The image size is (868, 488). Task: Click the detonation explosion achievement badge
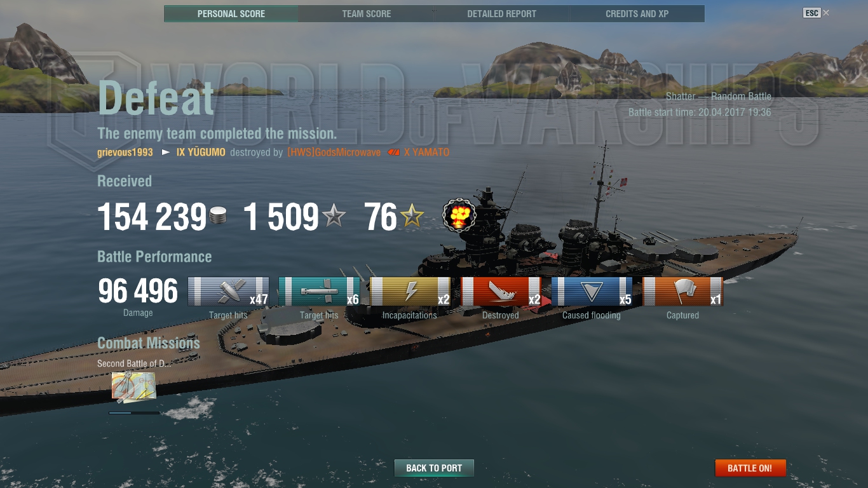click(459, 216)
